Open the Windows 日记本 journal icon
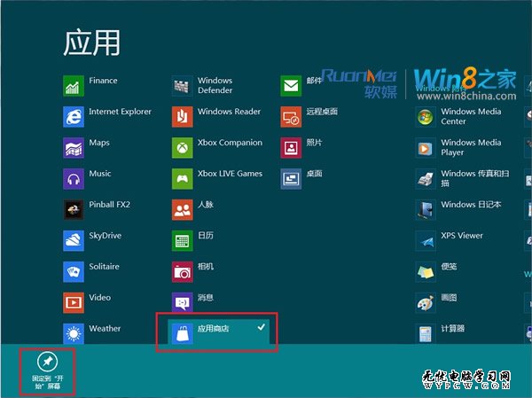Screen dimensions: 532x398 (426, 210)
